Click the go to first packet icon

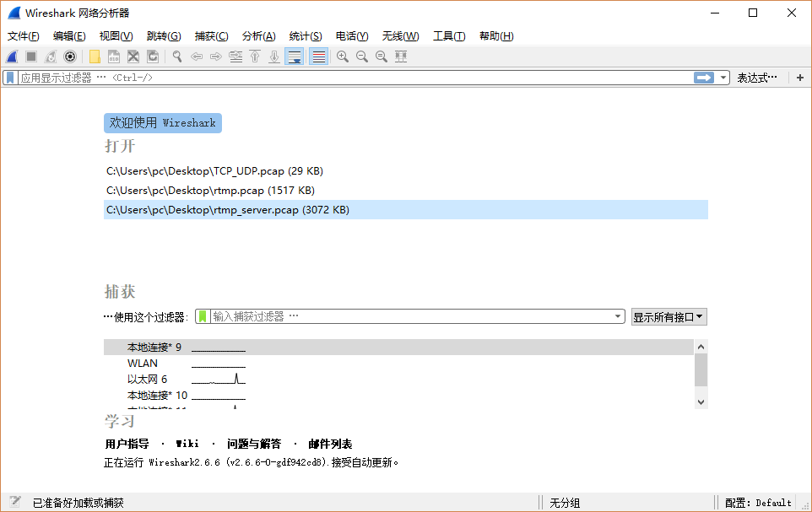256,56
